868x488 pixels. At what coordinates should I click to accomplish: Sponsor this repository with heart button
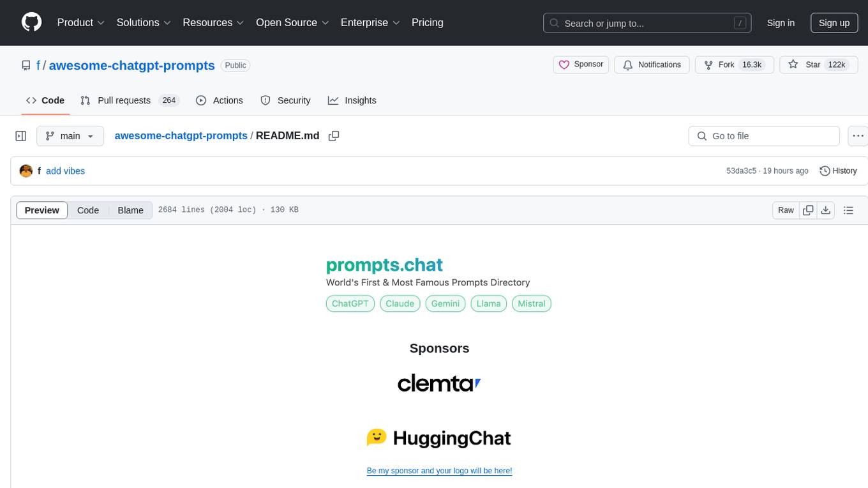(581, 65)
